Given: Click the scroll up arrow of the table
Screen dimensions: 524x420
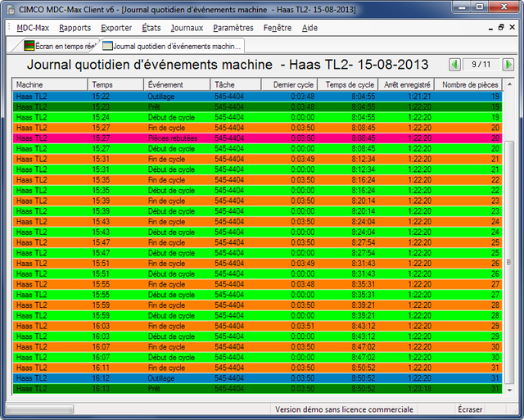Looking at the screenshot, I should coord(509,84).
